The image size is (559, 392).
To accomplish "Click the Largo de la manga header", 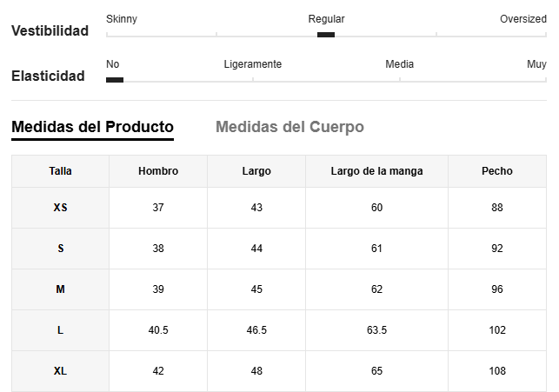I will (x=376, y=171).
